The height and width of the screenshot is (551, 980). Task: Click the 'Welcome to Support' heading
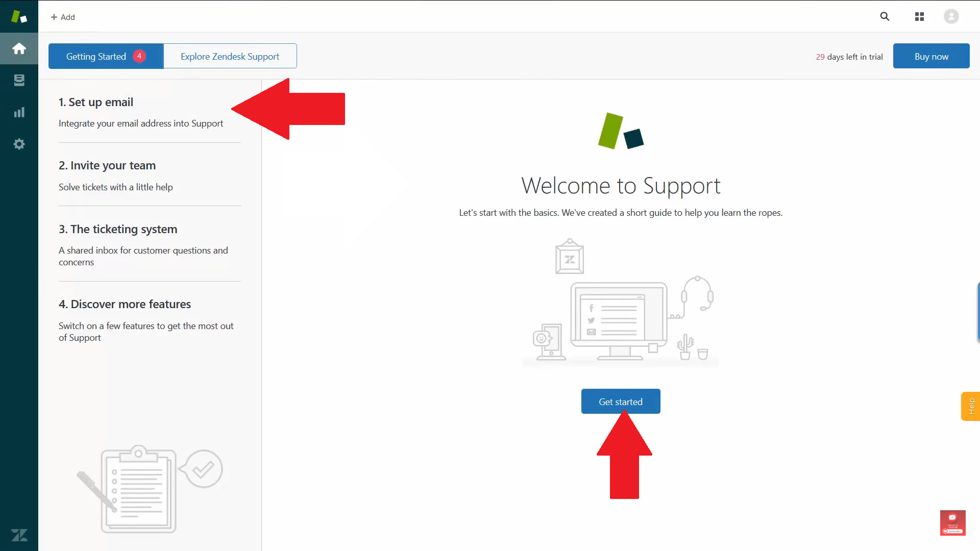(621, 186)
